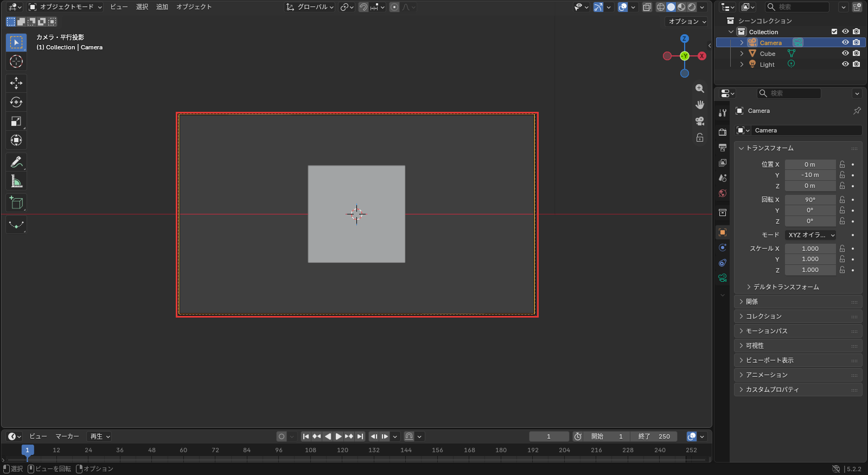The height and width of the screenshot is (475, 868).
Task: Select the Cursor tool in the toolbar
Action: pyautogui.click(x=16, y=61)
